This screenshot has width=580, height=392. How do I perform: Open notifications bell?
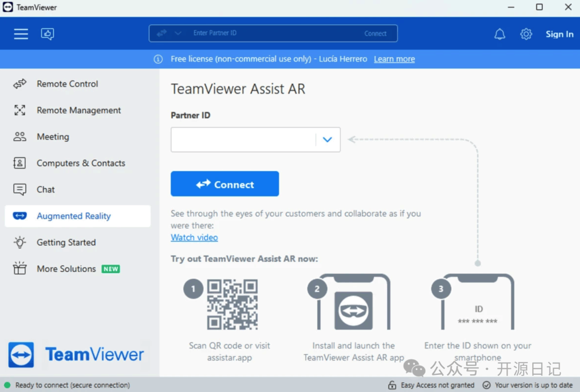pos(500,34)
